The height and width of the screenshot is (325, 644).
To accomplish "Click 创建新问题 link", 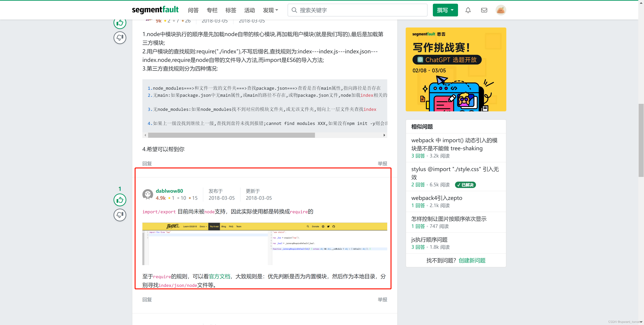I will 472,260.
